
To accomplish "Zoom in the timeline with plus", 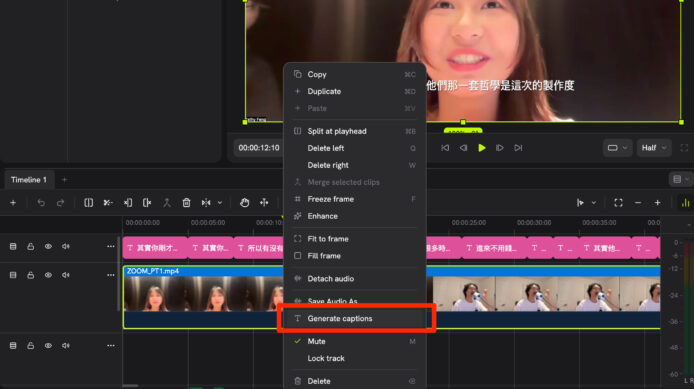I will coord(657,203).
